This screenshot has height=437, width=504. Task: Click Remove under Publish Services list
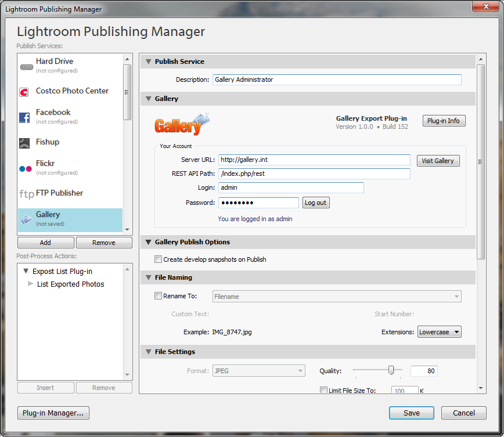tap(104, 243)
